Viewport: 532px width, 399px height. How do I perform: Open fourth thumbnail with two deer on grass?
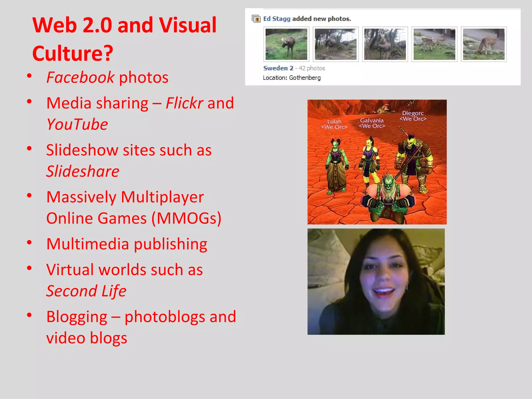click(x=434, y=44)
